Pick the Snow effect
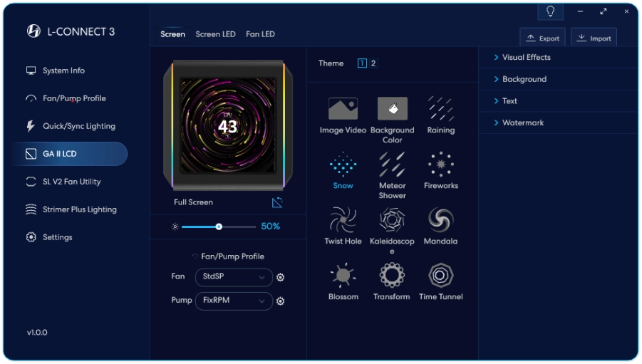The image size is (642, 364). tap(343, 164)
